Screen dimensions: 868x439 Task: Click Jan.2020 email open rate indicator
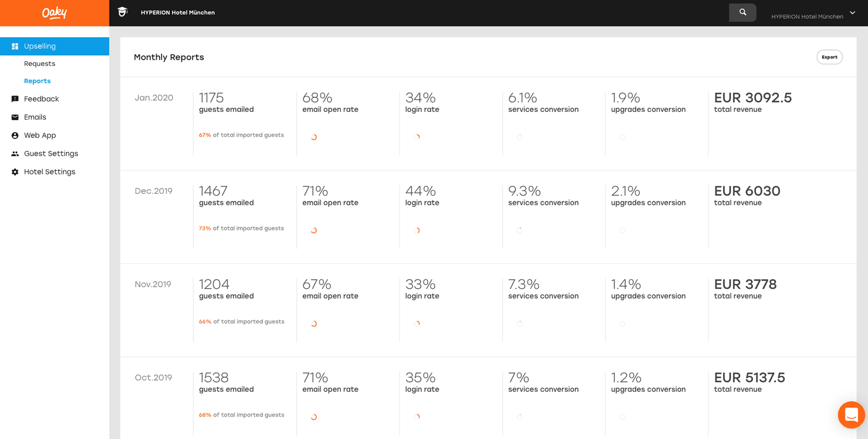[314, 137]
